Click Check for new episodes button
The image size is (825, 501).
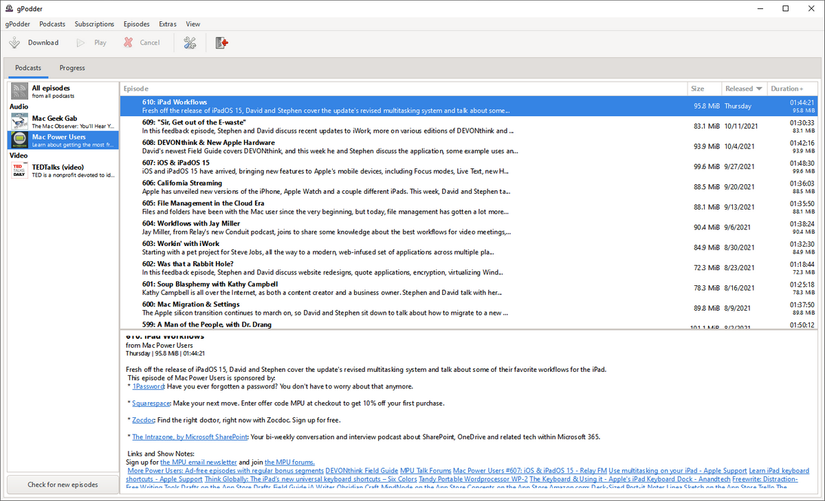(63, 485)
